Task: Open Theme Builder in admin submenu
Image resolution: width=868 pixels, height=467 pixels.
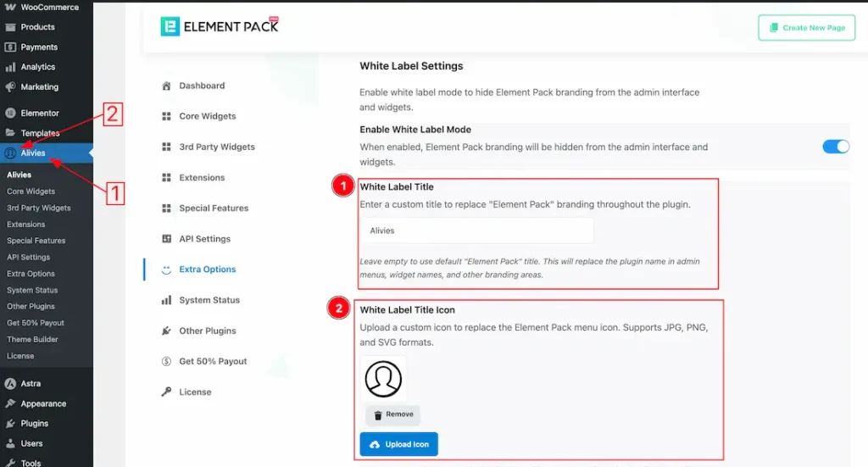Action: click(x=32, y=339)
